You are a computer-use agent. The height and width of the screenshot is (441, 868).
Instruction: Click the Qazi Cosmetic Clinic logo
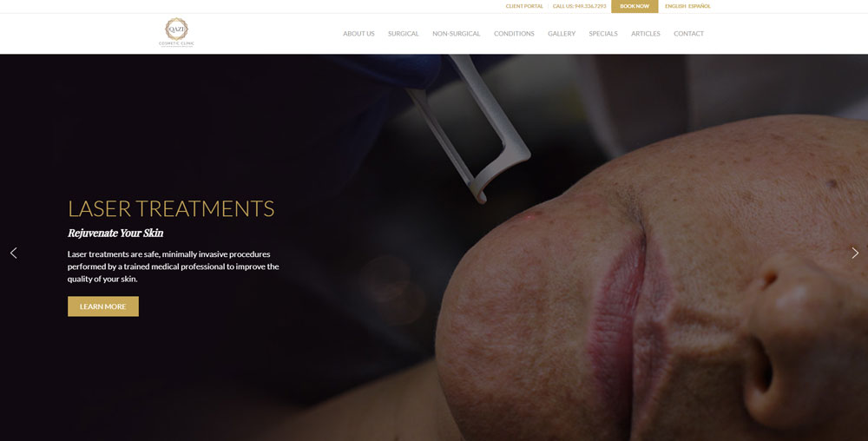click(x=176, y=33)
